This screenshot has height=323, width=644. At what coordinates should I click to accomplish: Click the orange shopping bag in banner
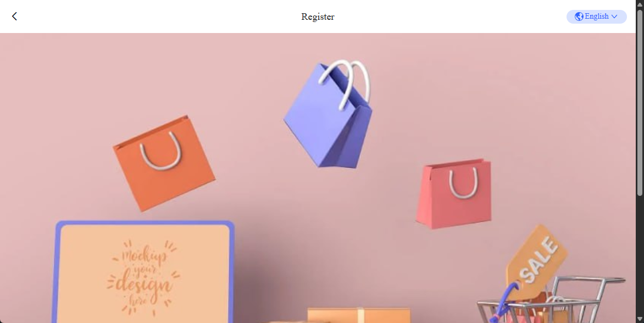pyautogui.click(x=164, y=163)
